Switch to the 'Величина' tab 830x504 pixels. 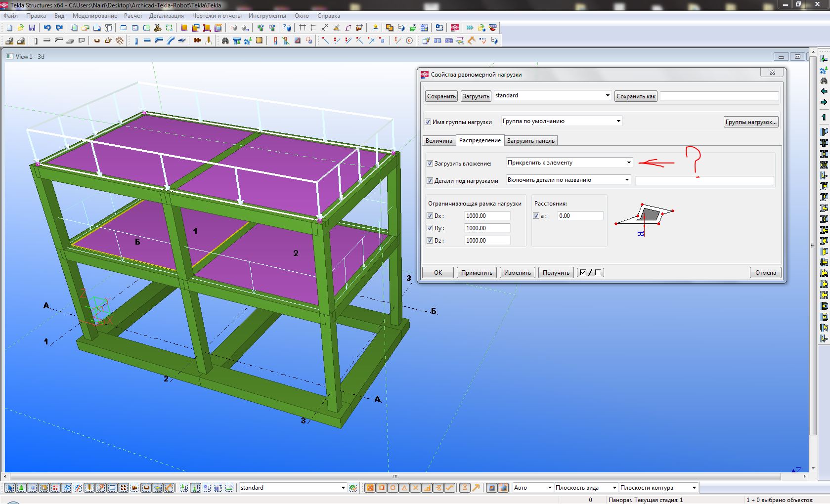click(x=438, y=141)
